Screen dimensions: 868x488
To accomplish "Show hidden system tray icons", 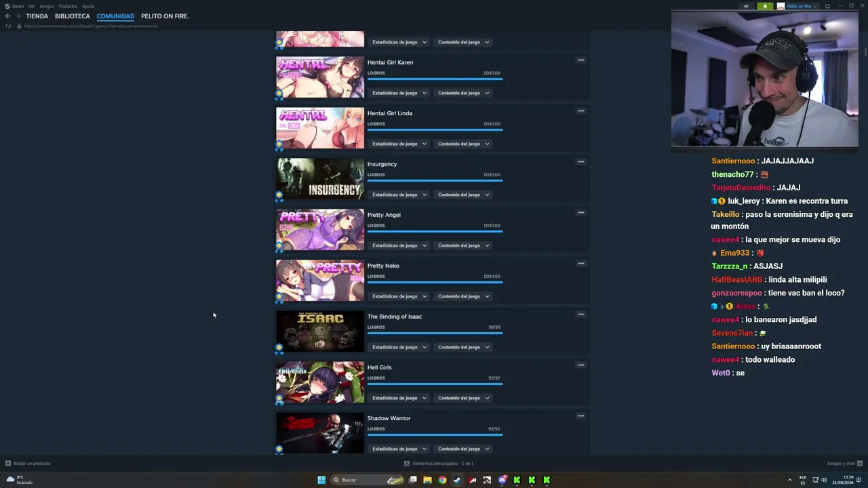I will coord(789,480).
